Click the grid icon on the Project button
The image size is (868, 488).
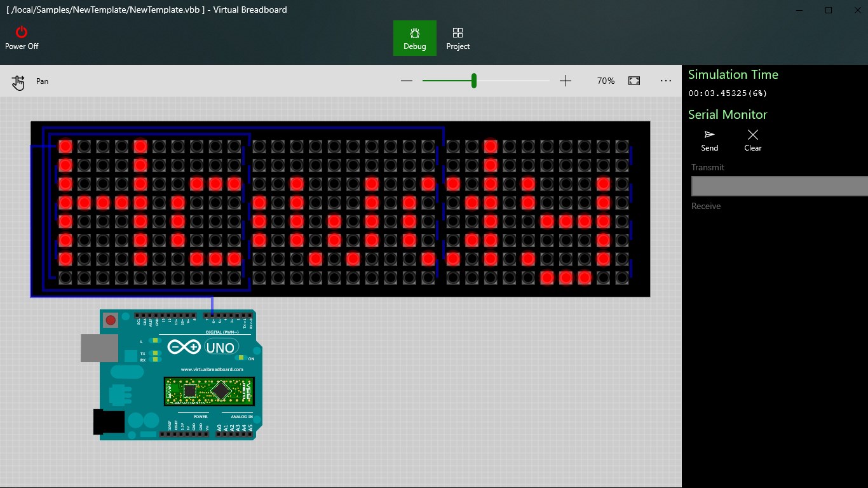click(458, 31)
